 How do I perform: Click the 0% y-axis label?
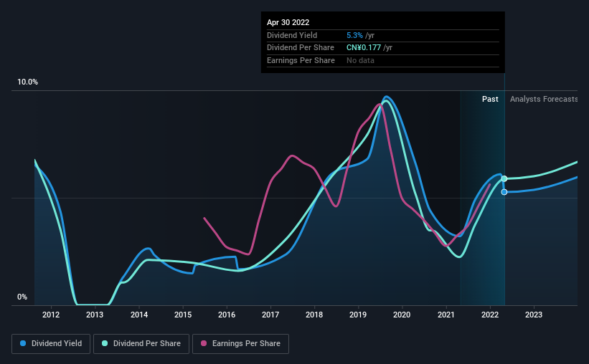click(22, 297)
